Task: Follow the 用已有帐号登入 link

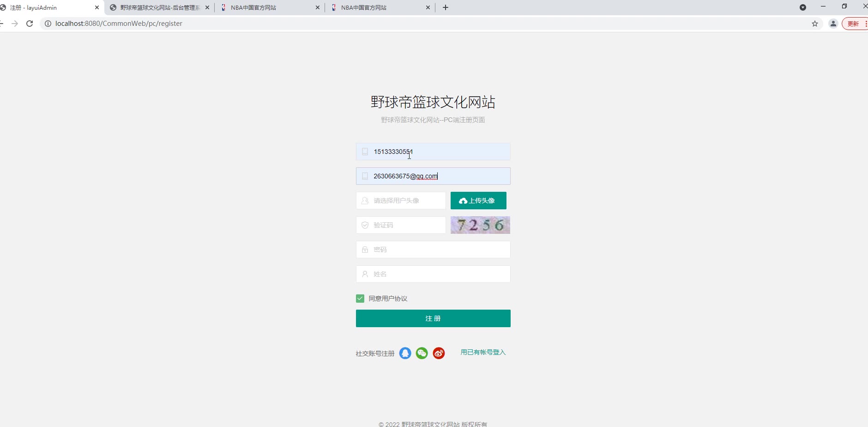Action: pos(483,352)
